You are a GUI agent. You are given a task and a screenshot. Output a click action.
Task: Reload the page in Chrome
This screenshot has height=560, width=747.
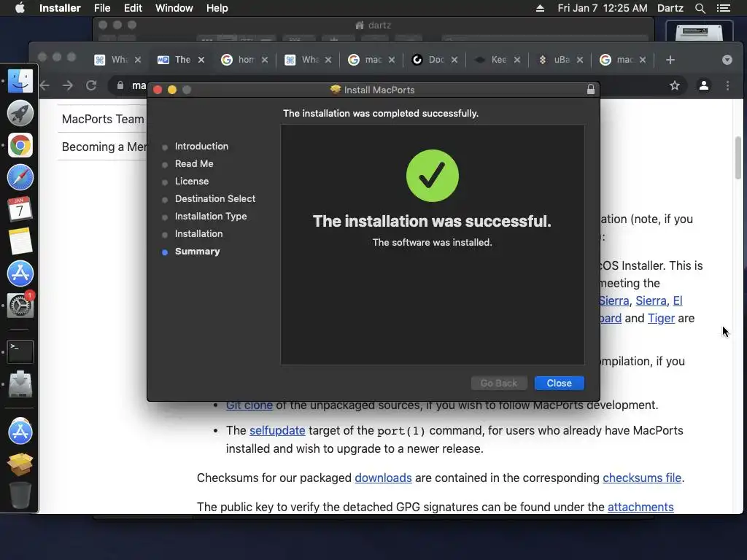(91, 85)
